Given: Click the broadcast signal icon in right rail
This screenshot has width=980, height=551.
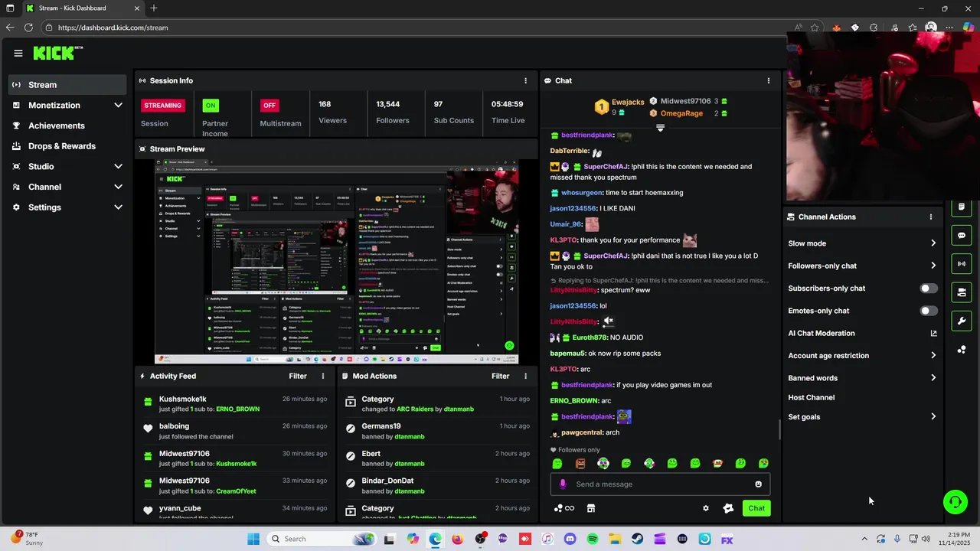Looking at the screenshot, I should pyautogui.click(x=962, y=264).
